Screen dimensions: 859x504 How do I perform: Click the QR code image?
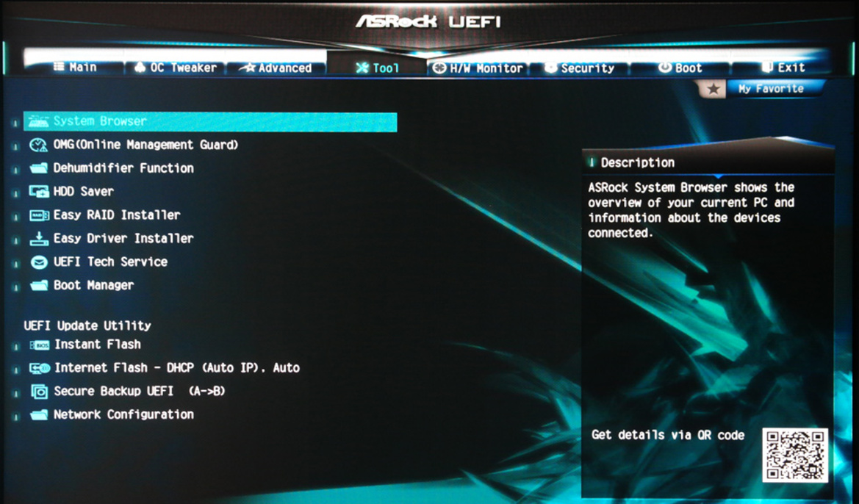(795, 456)
